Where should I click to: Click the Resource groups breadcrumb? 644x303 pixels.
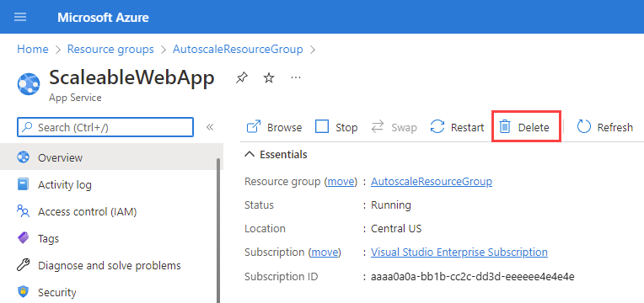coord(110,49)
